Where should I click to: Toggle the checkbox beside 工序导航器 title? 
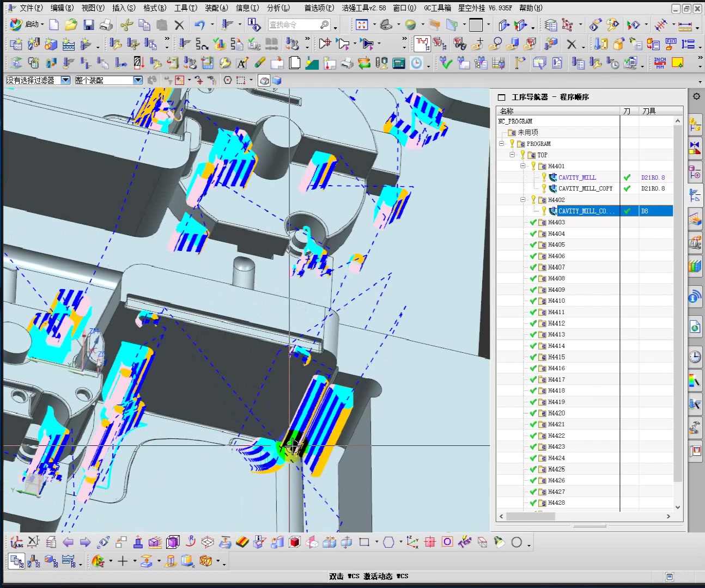(x=501, y=97)
